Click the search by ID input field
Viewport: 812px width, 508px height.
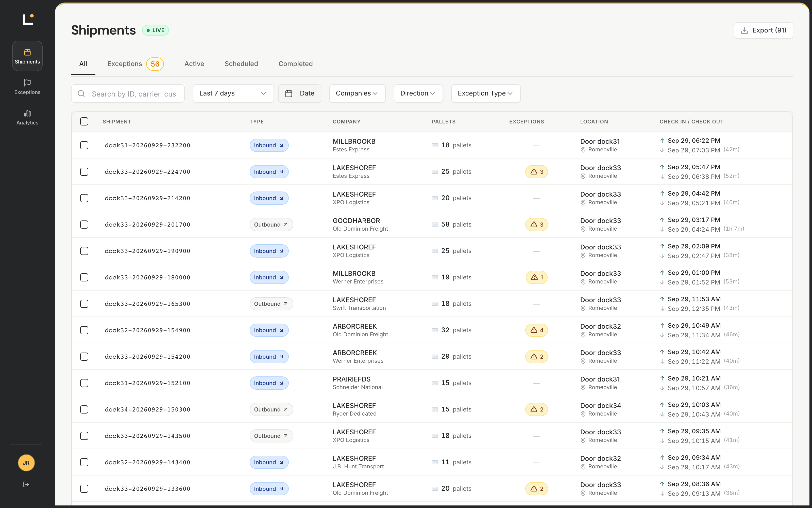[x=128, y=93]
